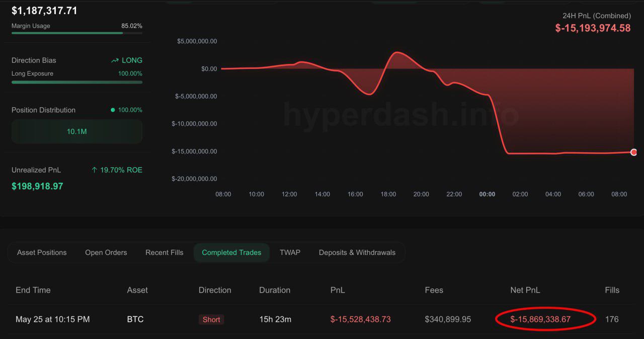Screen dimensions: 644x339
Task: Click the 24H PnL $-15,193,974.58 value
Action: point(593,28)
